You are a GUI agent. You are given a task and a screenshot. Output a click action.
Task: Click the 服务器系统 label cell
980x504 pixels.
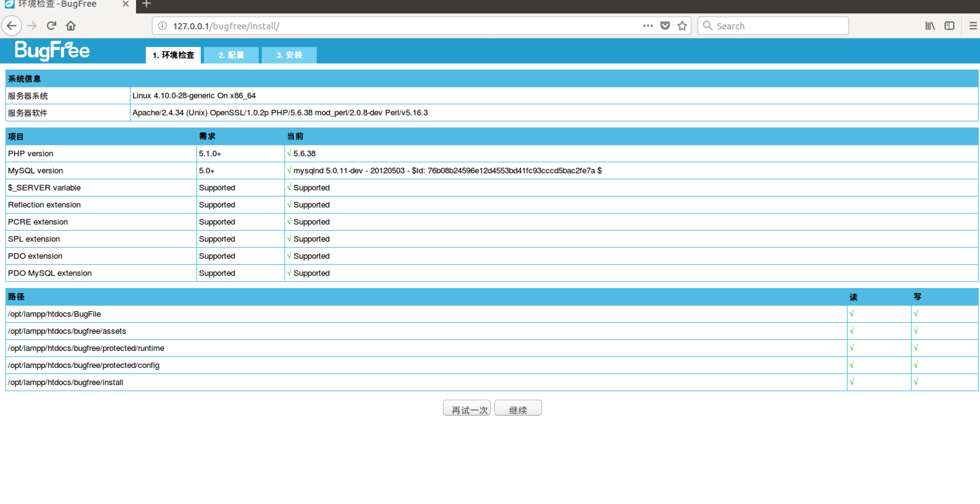point(68,96)
